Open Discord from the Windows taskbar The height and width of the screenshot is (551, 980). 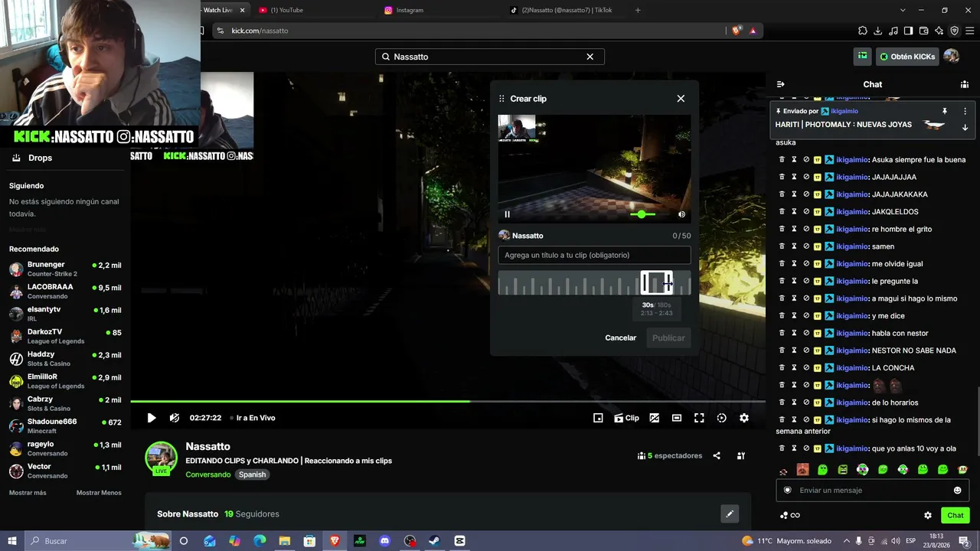click(385, 541)
